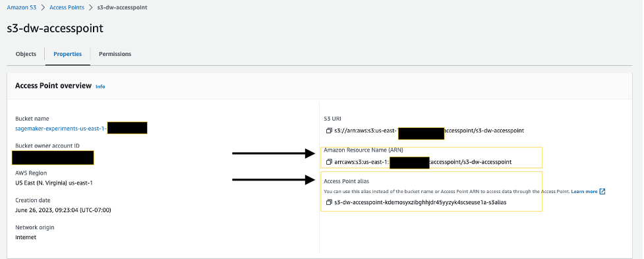Click the Creation date label
This screenshot has height=259, width=644.
click(33, 200)
